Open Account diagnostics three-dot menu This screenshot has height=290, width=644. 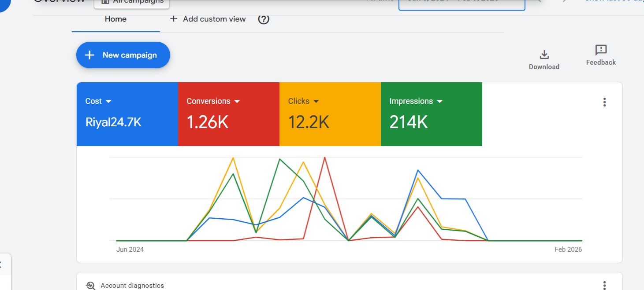pyautogui.click(x=604, y=285)
